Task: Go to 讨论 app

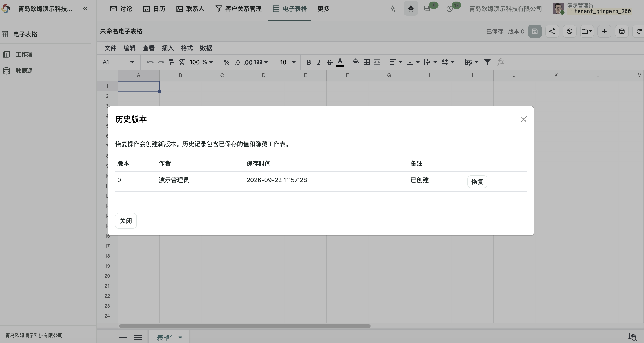Action: coord(121,9)
